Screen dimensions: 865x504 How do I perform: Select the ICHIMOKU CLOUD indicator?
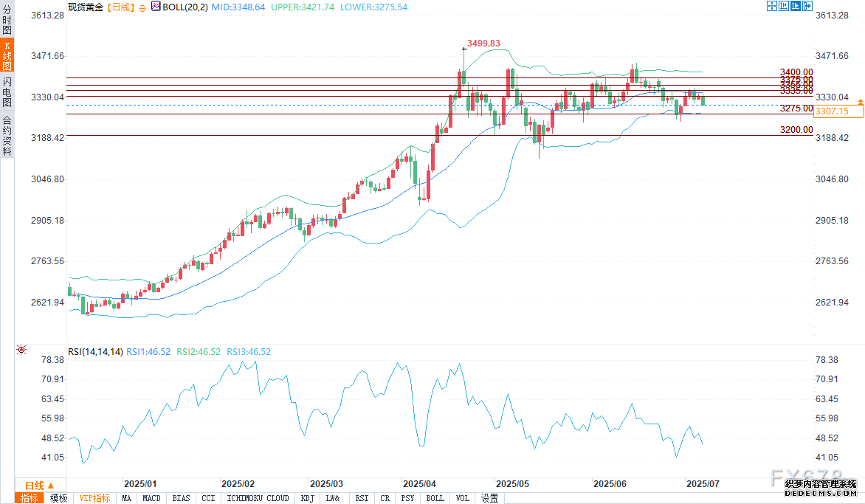pyautogui.click(x=258, y=498)
